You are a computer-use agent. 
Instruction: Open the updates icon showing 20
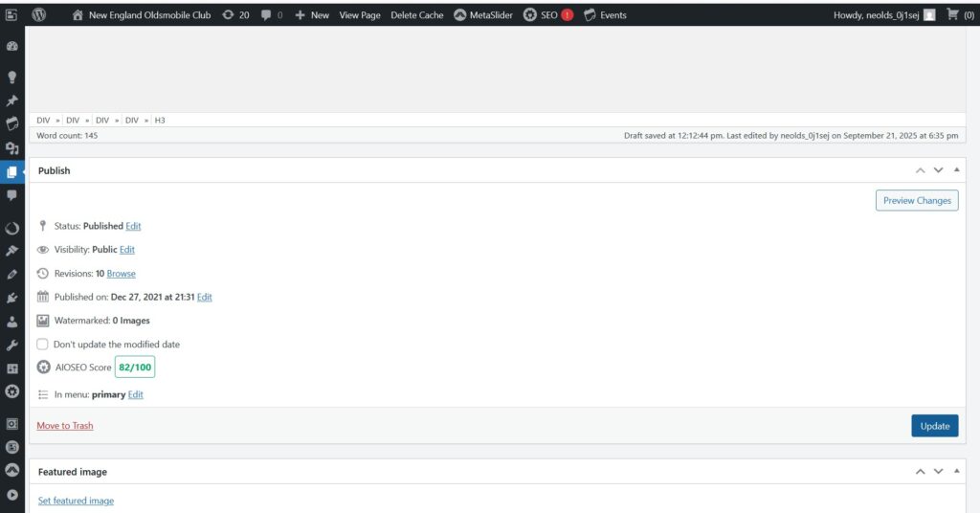point(235,15)
